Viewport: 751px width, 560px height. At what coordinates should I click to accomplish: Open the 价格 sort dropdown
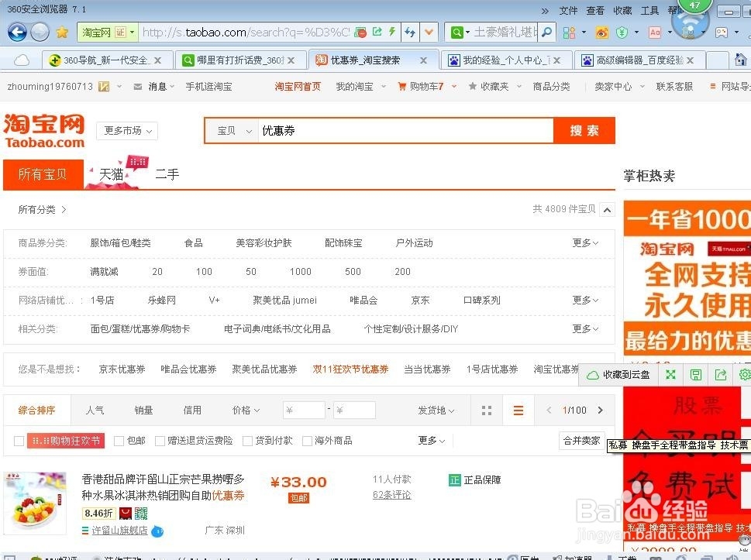246,411
